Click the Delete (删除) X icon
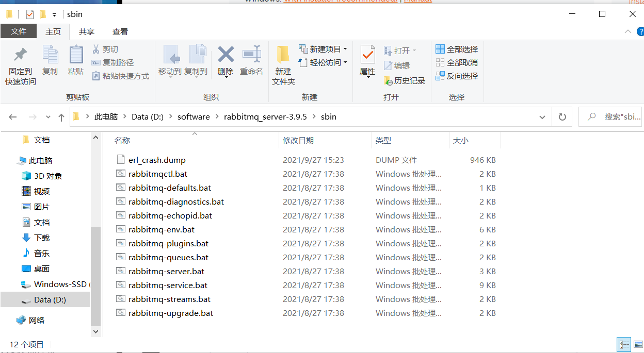The image size is (644, 353). coord(226,54)
